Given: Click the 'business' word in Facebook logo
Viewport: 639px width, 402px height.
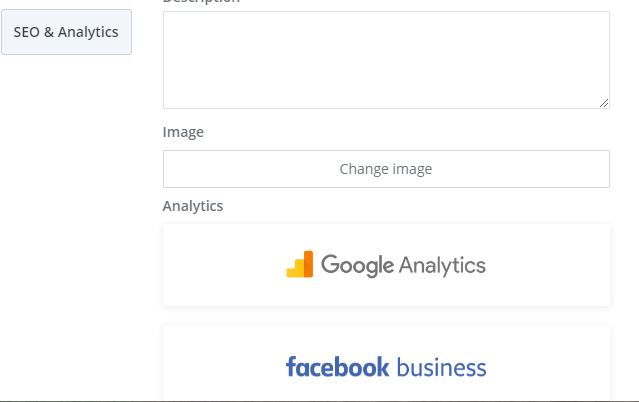Looking at the screenshot, I should (x=441, y=367).
